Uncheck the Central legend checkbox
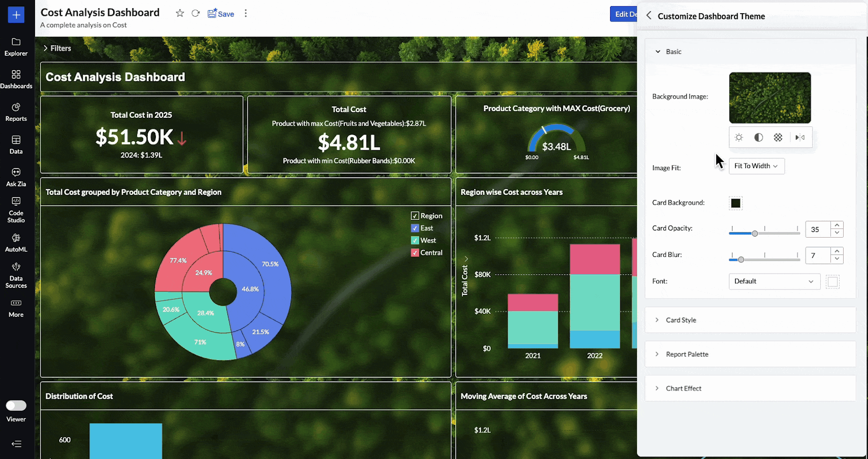The height and width of the screenshot is (459, 868). pos(415,253)
